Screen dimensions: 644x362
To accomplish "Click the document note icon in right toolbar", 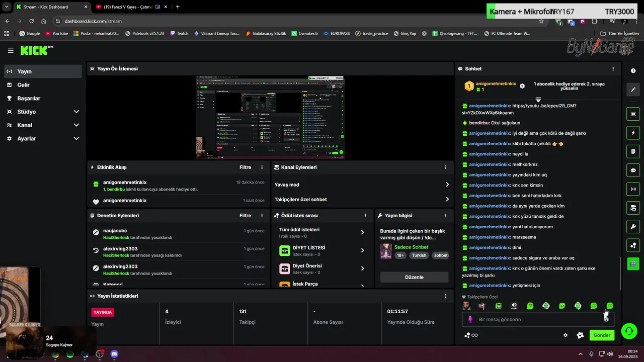I will pos(633,151).
